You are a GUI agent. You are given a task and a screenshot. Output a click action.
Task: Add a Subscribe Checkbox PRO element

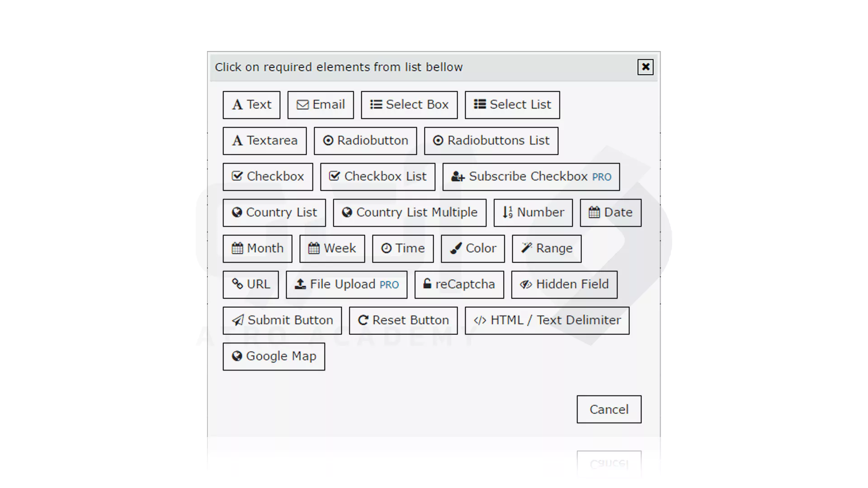tap(531, 177)
